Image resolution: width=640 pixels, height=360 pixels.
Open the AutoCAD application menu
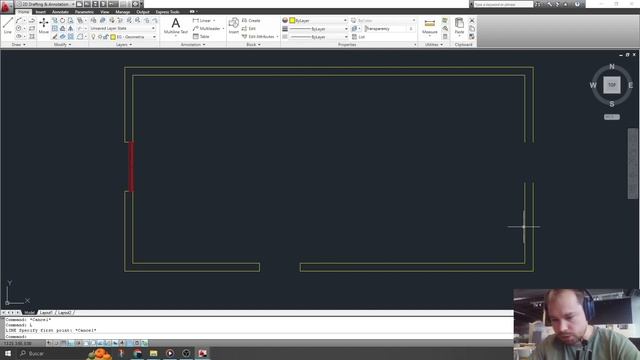(x=6, y=6)
